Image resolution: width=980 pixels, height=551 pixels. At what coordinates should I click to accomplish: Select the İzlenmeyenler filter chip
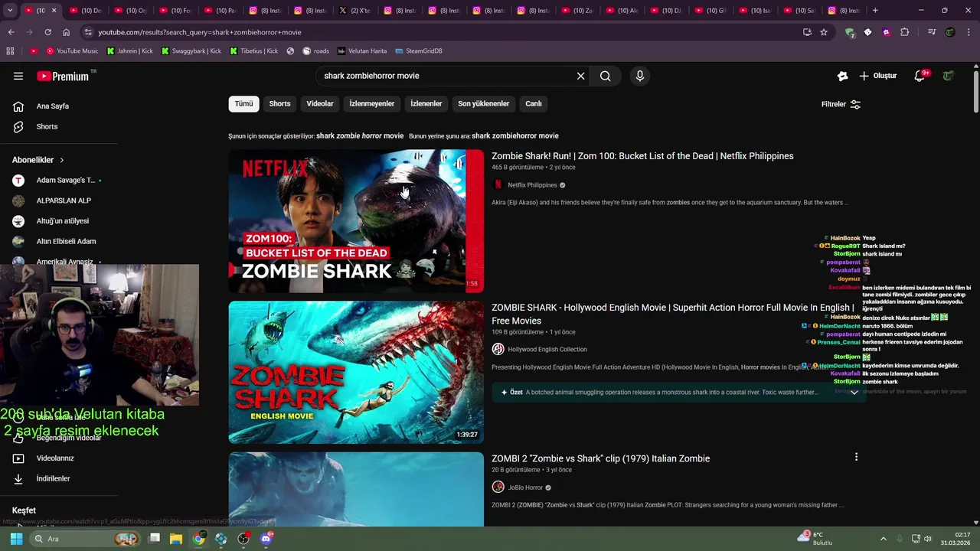(371, 104)
